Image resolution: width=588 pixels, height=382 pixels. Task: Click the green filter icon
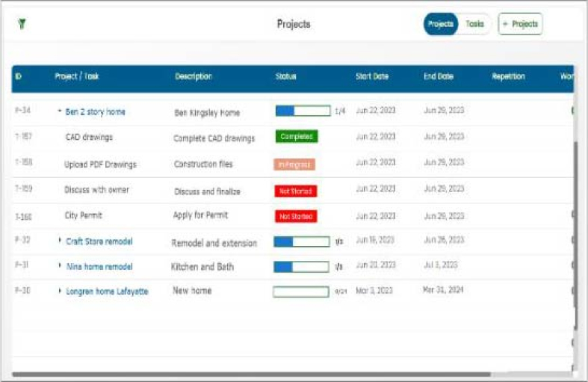[x=22, y=24]
